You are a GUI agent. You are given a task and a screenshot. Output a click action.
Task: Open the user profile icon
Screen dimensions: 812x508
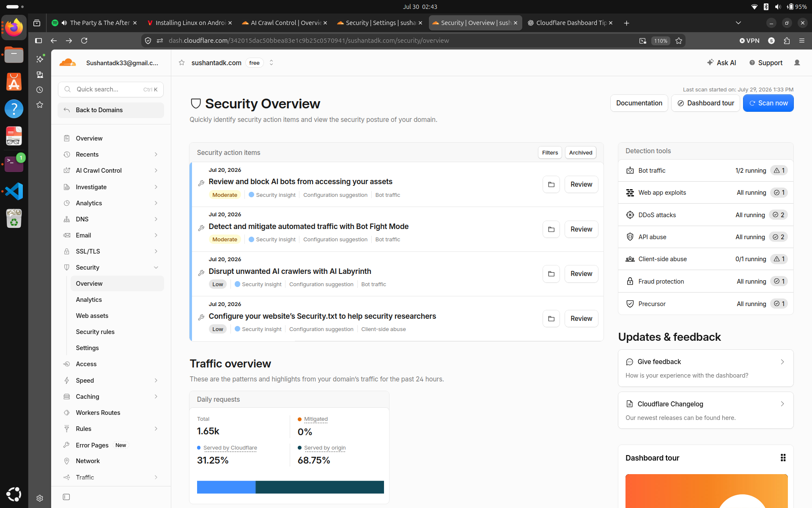pos(797,63)
